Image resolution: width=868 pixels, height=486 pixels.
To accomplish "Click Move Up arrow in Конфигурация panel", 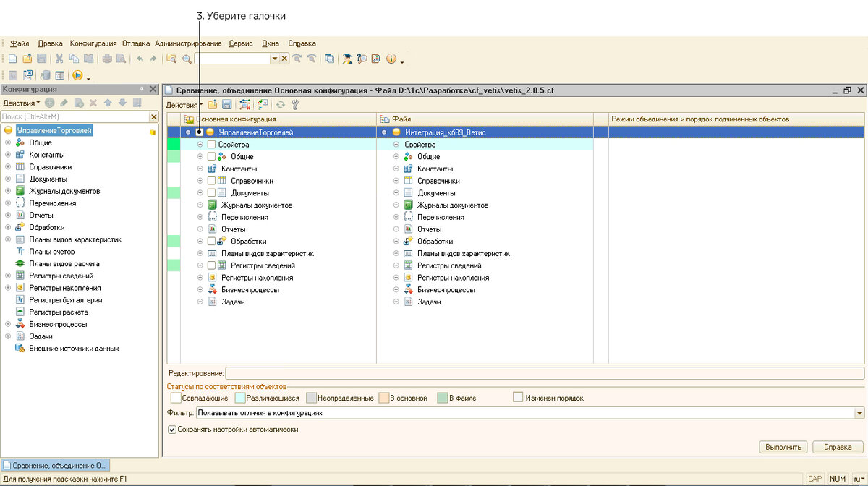I will [x=108, y=103].
